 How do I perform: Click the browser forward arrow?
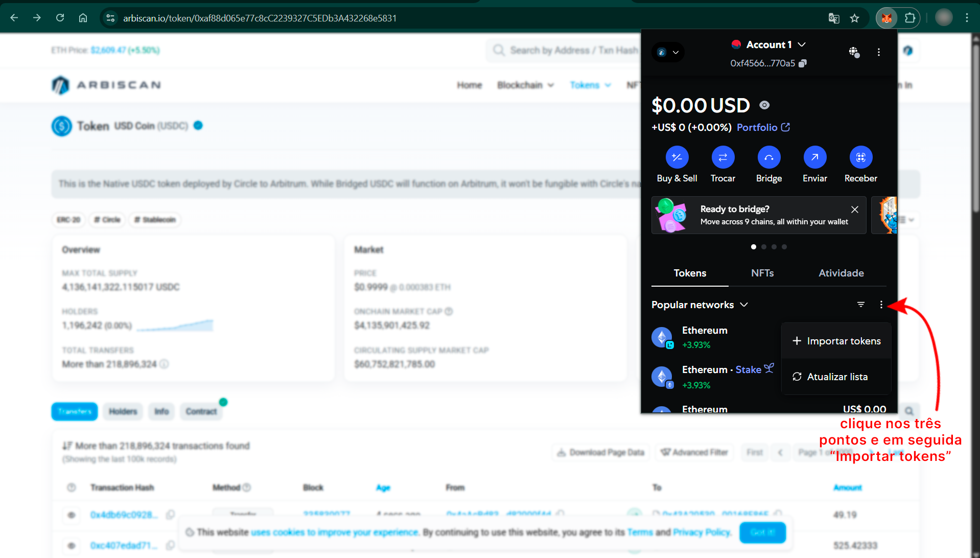[37, 18]
